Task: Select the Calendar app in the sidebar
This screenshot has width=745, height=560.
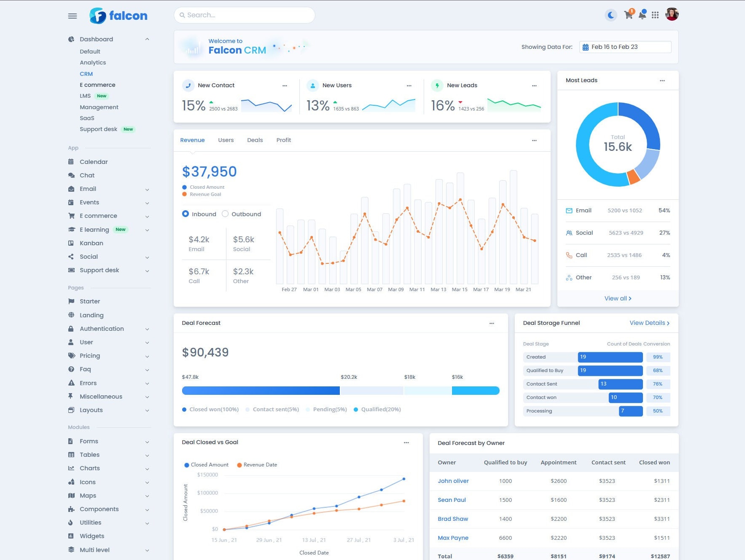Action: [x=93, y=162]
